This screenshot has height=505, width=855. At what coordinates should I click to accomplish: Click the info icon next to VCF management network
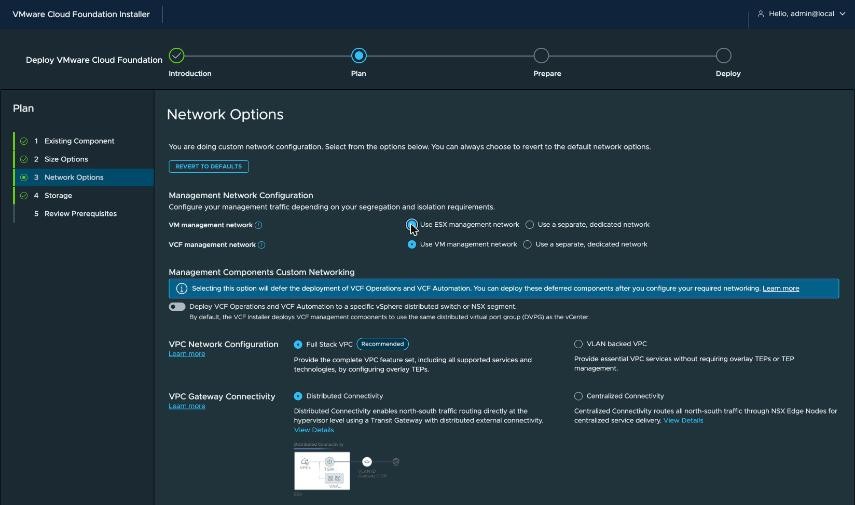coord(261,245)
